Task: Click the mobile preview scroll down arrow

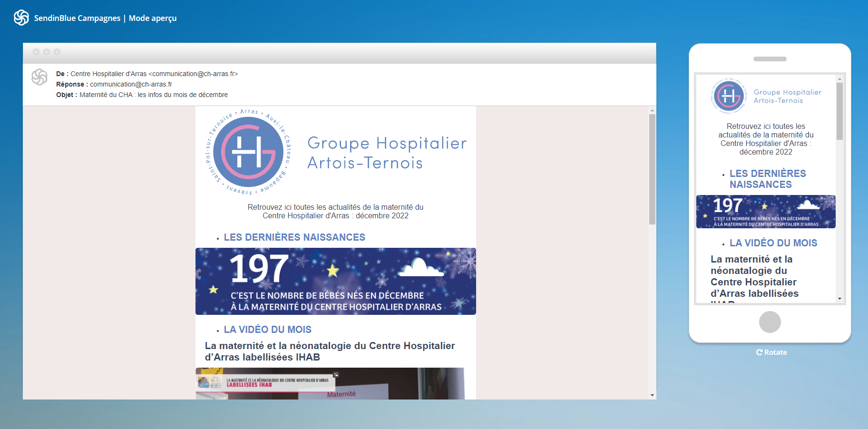Action: coord(839,299)
